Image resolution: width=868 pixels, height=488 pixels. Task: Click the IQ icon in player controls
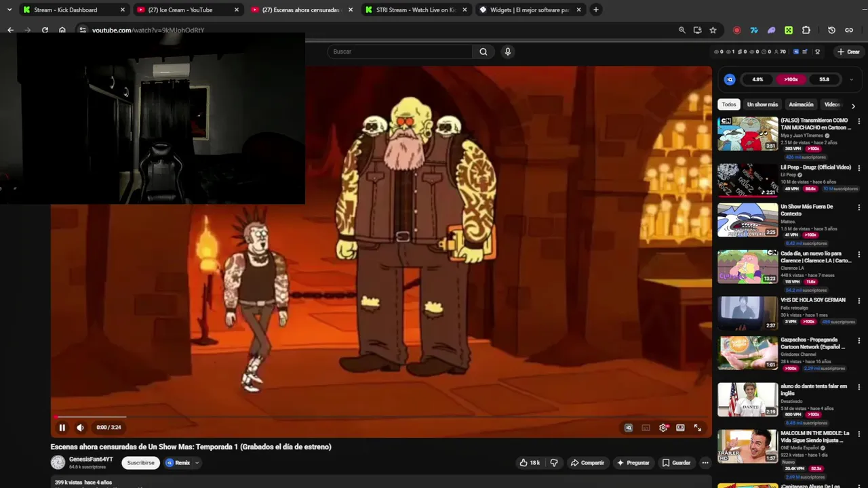(629, 428)
